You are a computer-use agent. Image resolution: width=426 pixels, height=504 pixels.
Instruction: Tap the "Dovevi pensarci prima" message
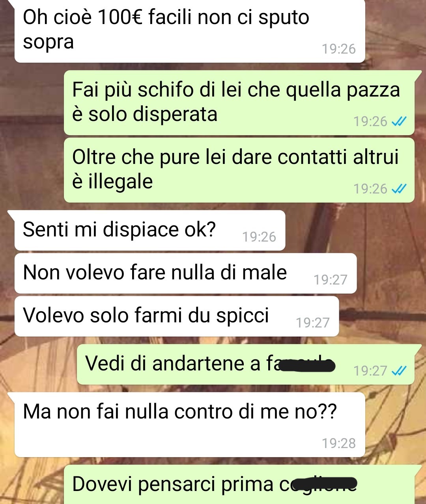click(239, 484)
